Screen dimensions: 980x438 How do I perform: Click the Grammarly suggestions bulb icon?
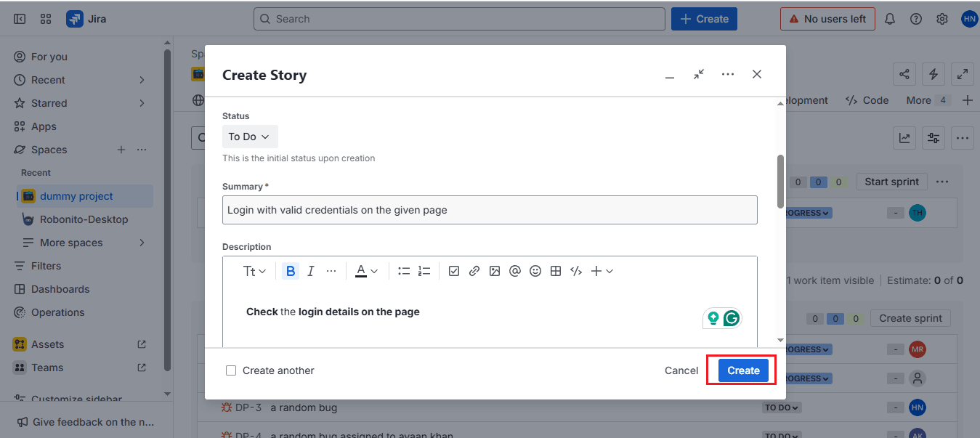coord(713,318)
